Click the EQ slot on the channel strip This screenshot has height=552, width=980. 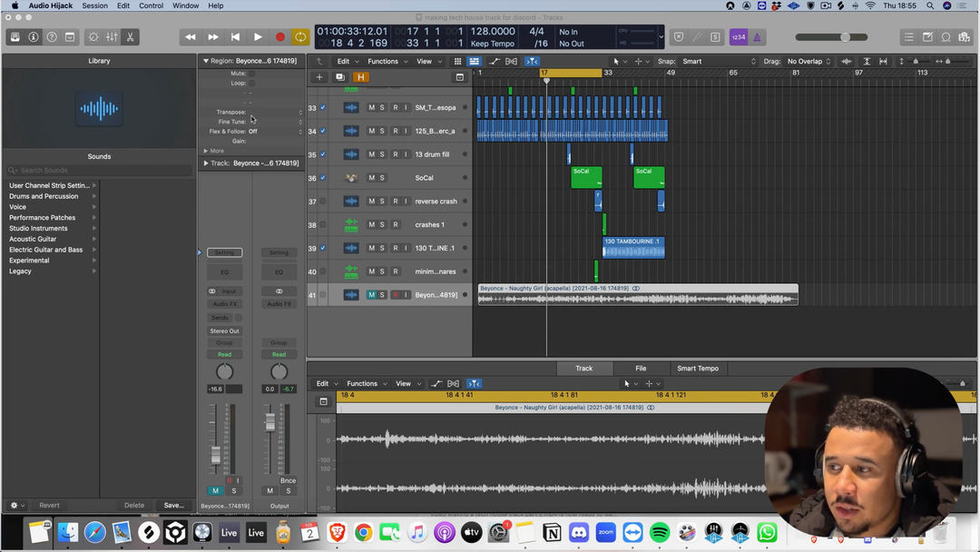(x=224, y=272)
